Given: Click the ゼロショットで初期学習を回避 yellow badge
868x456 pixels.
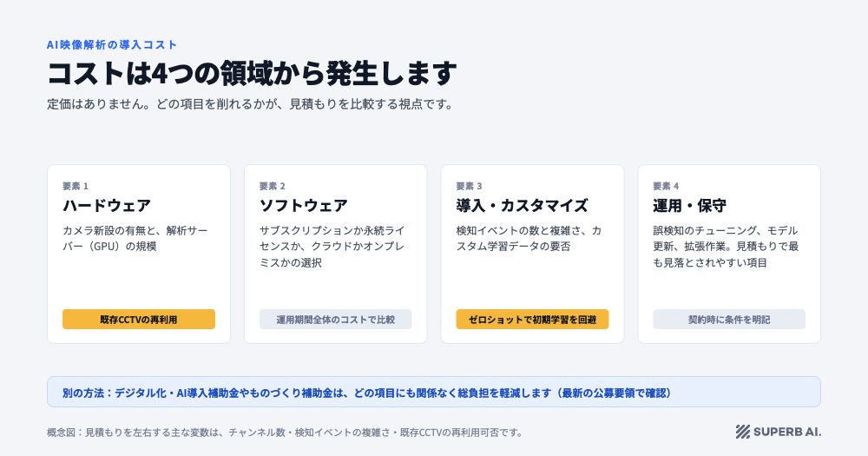Looking at the screenshot, I should (532, 319).
